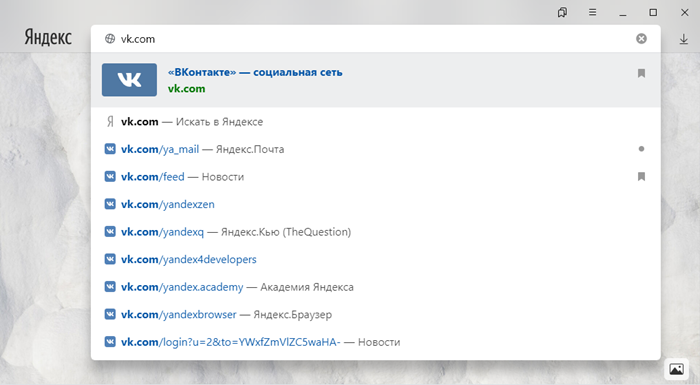The image size is (700, 385).
Task: Click the green vk.com URL
Action: (187, 89)
